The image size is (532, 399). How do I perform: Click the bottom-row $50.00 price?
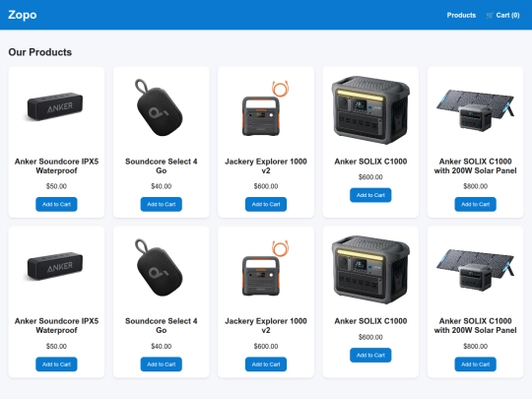point(56,346)
